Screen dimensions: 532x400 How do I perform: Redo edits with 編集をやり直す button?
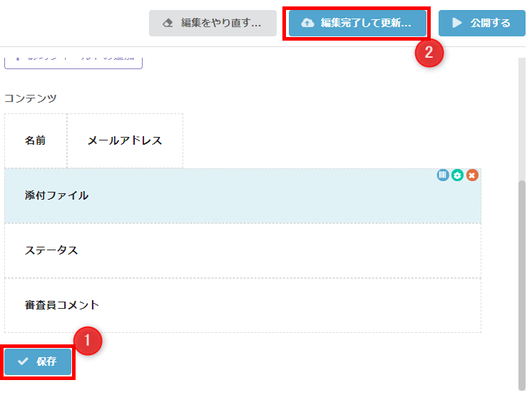click(x=213, y=23)
